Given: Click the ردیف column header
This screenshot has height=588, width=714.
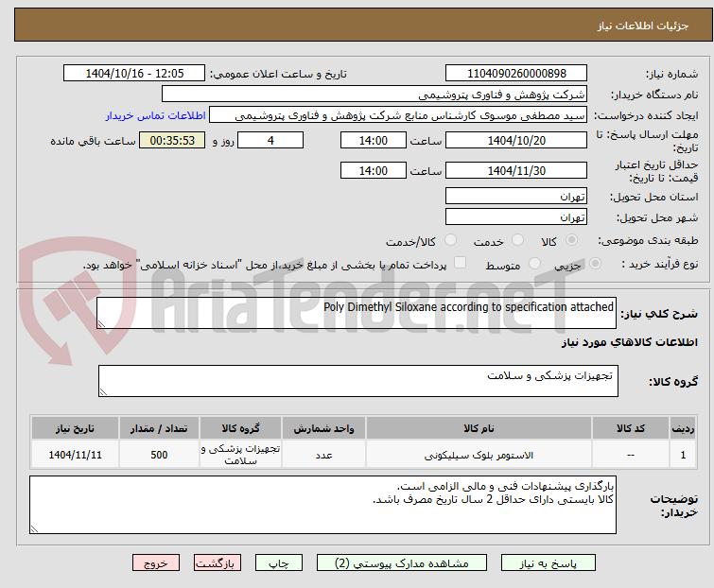Looking at the screenshot, I should click(683, 428).
